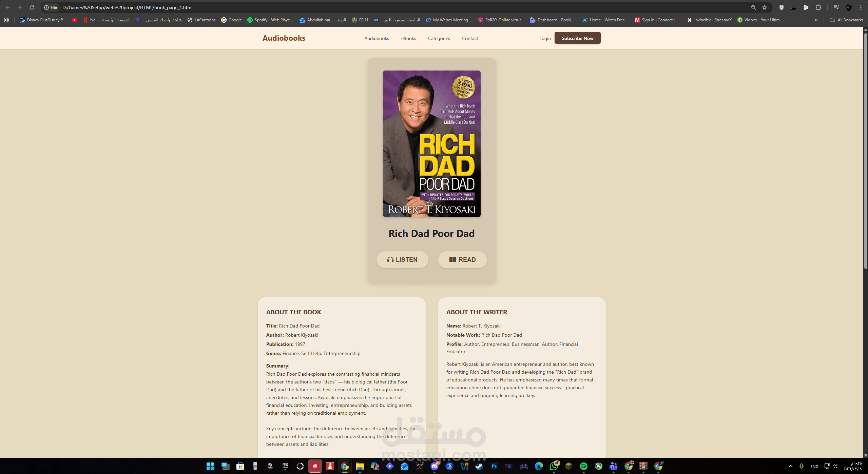Click the READ button with book icon
The width and height of the screenshot is (868, 474).
click(462, 259)
